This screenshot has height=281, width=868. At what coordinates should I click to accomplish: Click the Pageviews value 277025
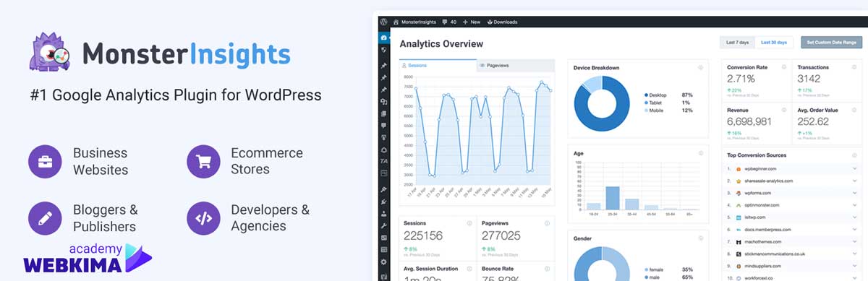tap(501, 235)
